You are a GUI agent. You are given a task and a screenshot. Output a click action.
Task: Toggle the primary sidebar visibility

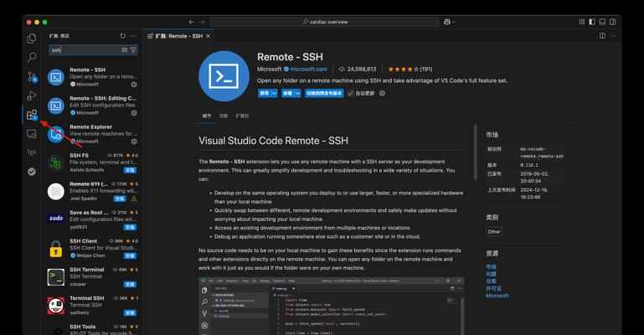click(592, 22)
